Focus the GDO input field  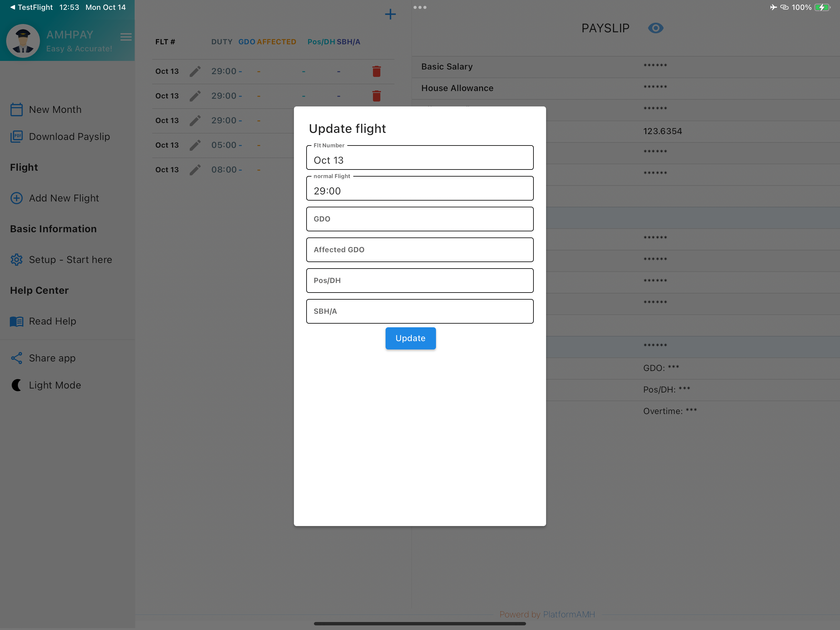point(420,219)
